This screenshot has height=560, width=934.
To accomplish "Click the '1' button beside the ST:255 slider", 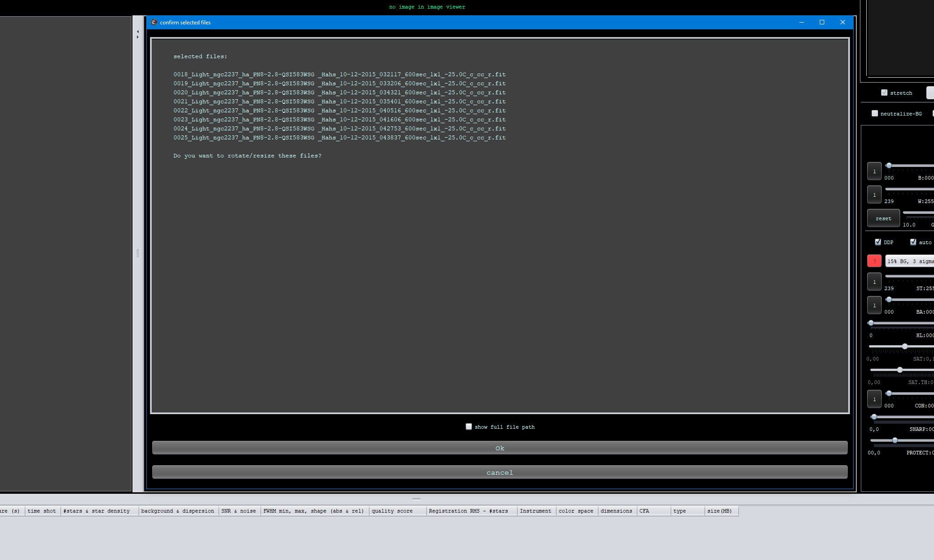I will tap(874, 282).
